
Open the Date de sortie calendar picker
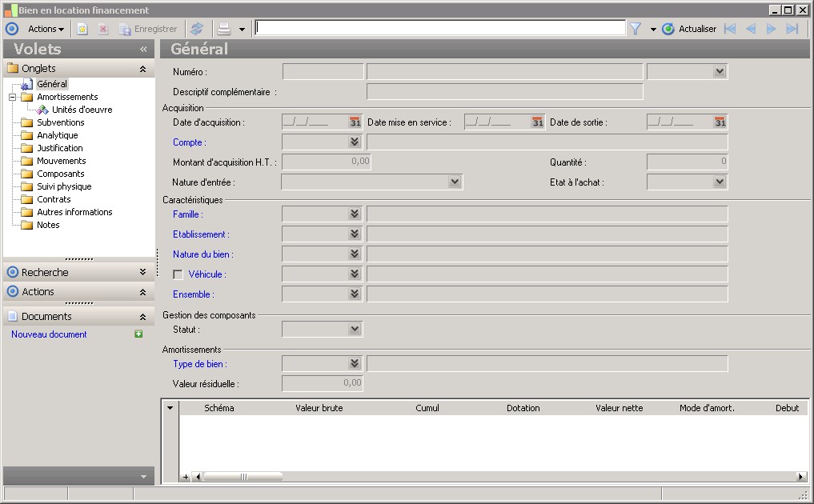pyautogui.click(x=720, y=122)
